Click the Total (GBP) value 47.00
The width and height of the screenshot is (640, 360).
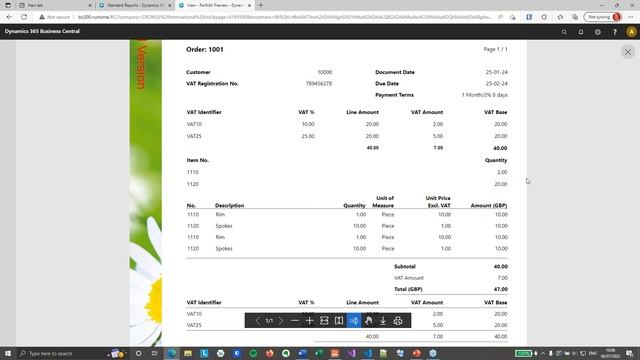pyautogui.click(x=500, y=289)
